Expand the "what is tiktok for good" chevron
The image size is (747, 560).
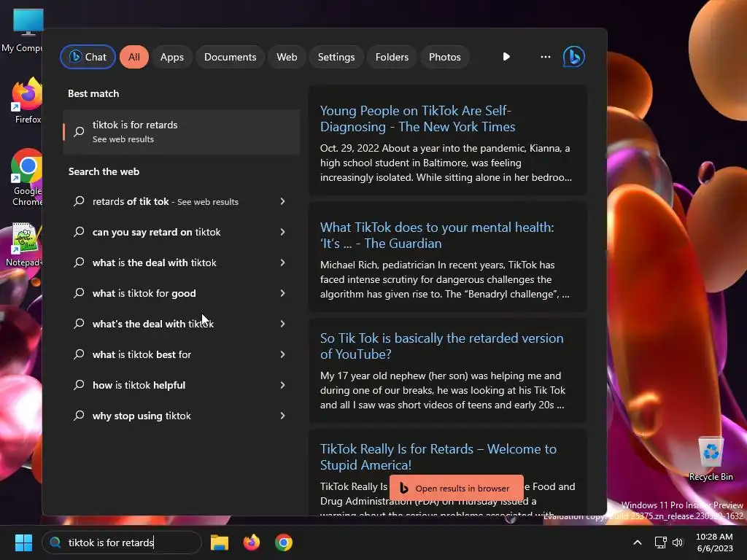[282, 293]
